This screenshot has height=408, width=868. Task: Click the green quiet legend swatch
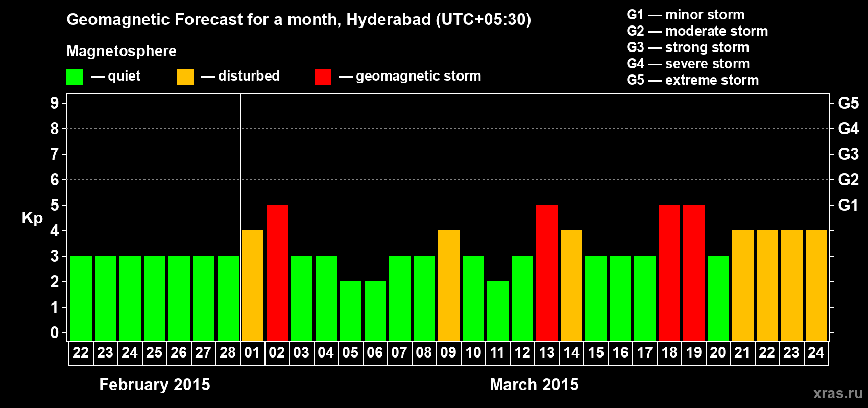point(75,77)
